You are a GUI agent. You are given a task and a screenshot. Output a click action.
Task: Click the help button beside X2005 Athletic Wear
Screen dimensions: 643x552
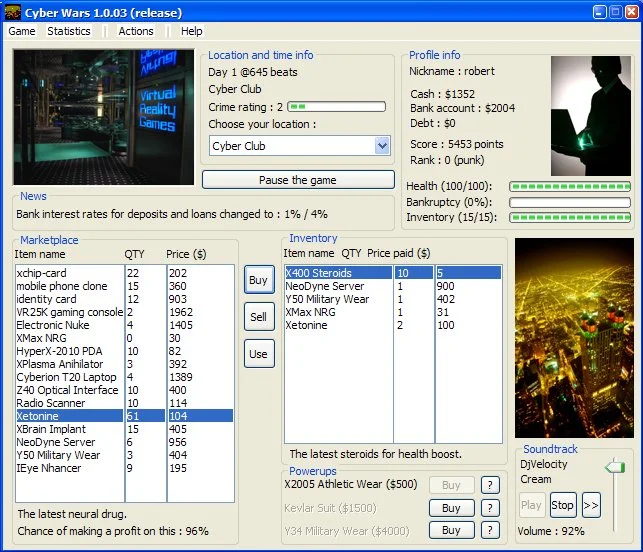490,485
